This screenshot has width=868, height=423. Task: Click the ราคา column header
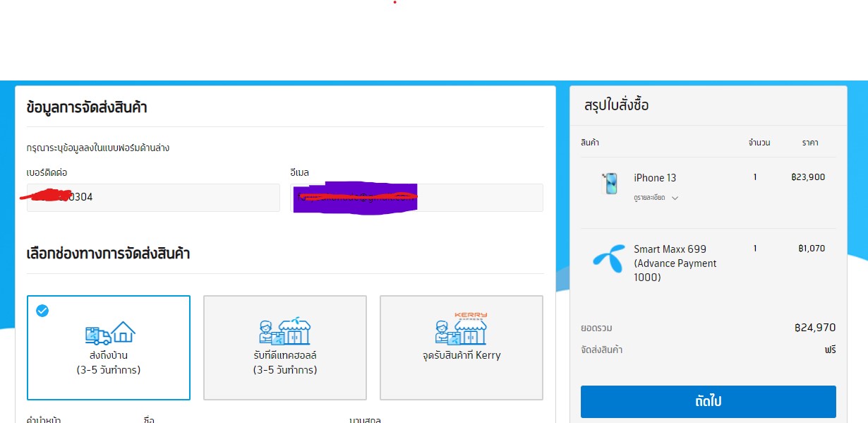[x=810, y=143]
